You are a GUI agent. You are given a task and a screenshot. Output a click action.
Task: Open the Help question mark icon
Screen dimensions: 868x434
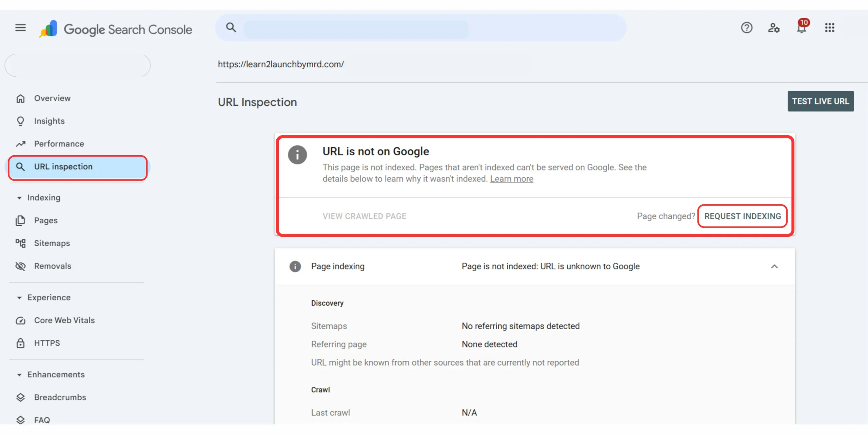click(x=747, y=28)
